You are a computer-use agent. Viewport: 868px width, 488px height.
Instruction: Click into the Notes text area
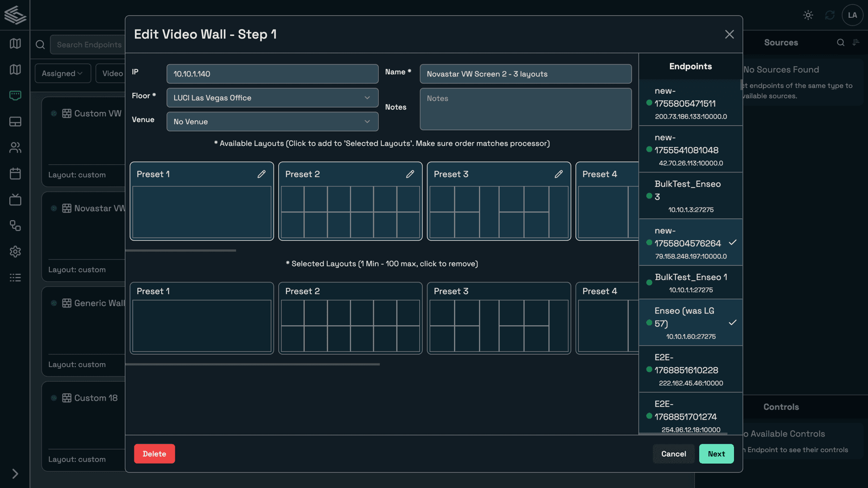click(525, 110)
